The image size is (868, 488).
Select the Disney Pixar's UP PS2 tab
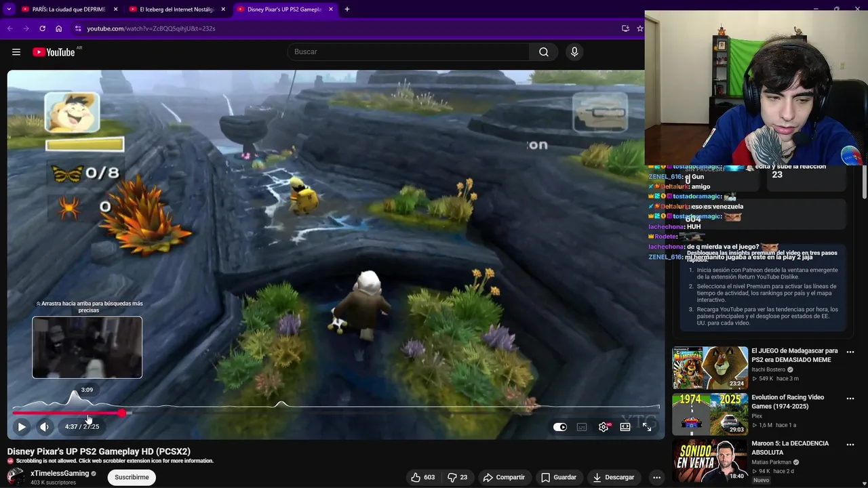(283, 9)
